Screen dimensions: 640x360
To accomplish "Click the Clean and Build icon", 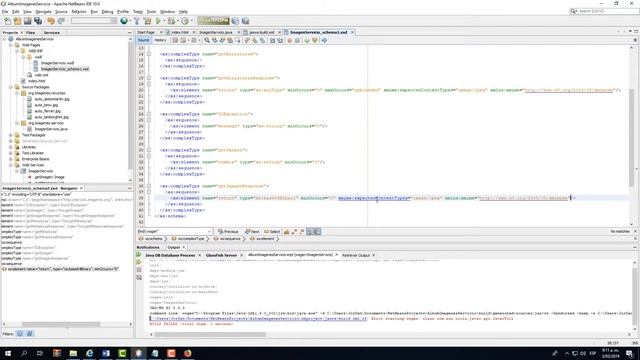I will (147, 21).
